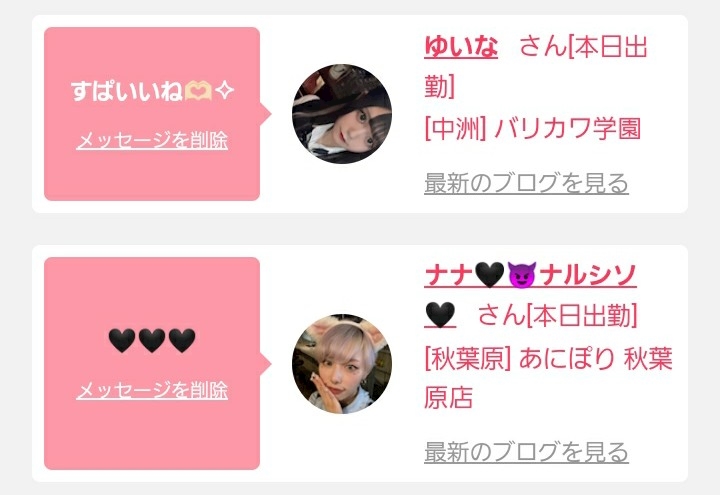This screenshot has width=720, height=495.
Task: Delete the すぱいいね message
Action: [152, 140]
